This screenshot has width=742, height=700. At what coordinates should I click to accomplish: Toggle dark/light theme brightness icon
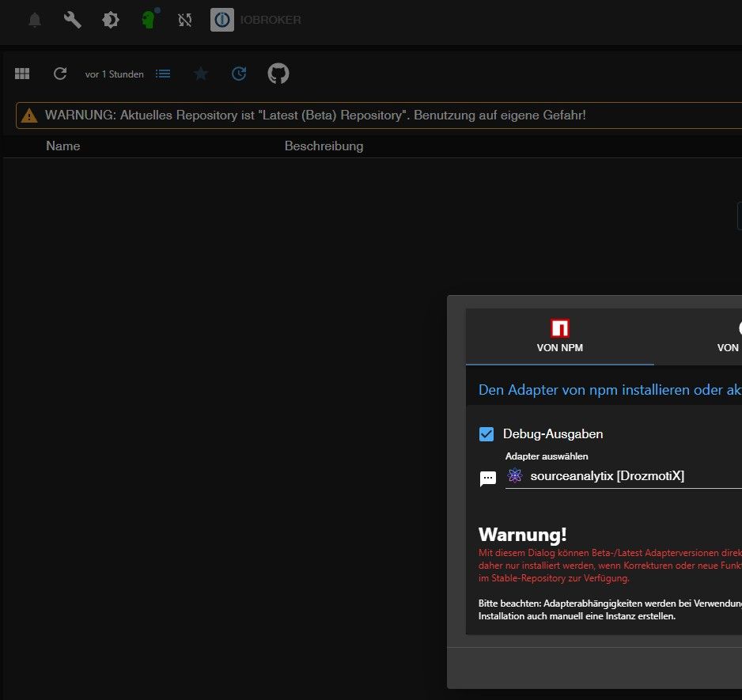click(x=110, y=20)
